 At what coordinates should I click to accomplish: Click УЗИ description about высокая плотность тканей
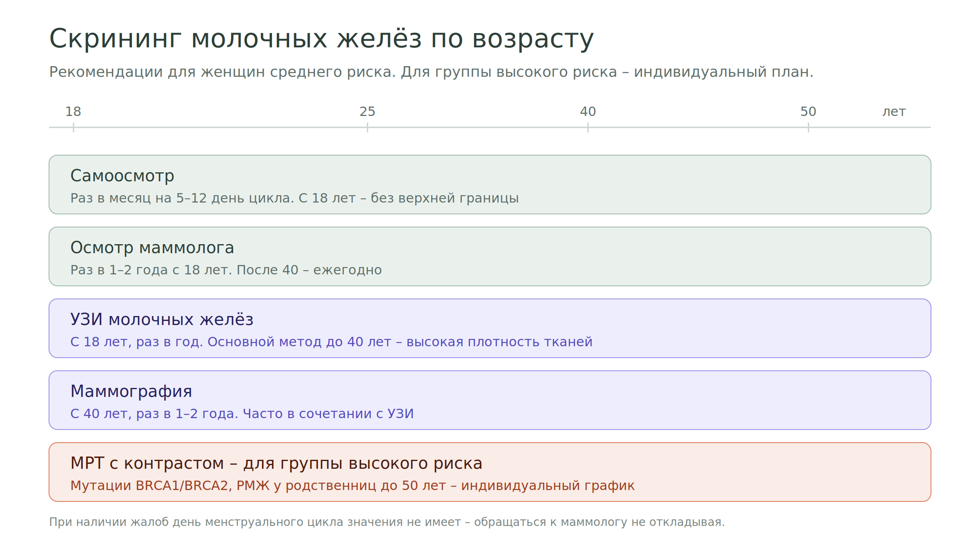point(331,342)
